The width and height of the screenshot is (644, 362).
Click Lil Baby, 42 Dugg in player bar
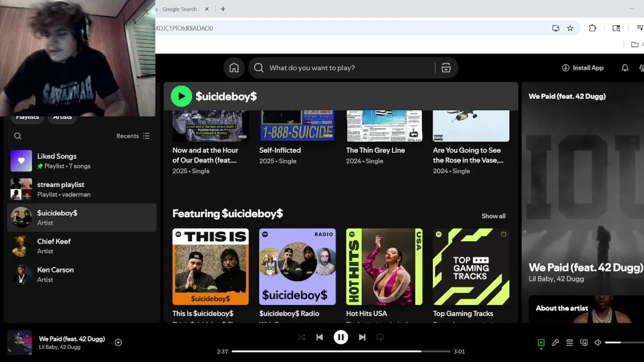[59, 347]
